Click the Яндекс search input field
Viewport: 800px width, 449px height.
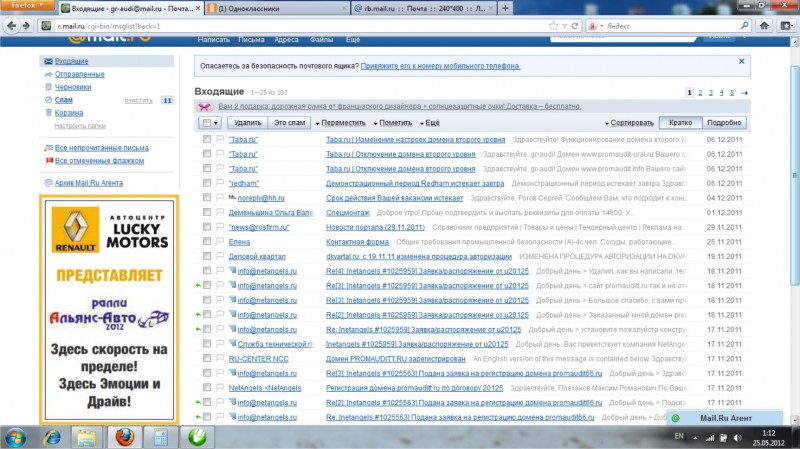coord(671,26)
